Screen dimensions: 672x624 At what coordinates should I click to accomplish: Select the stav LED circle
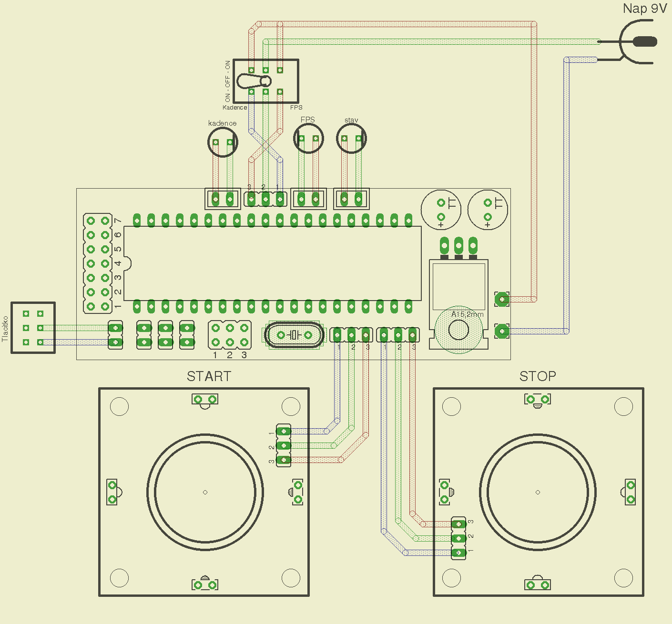351,139
